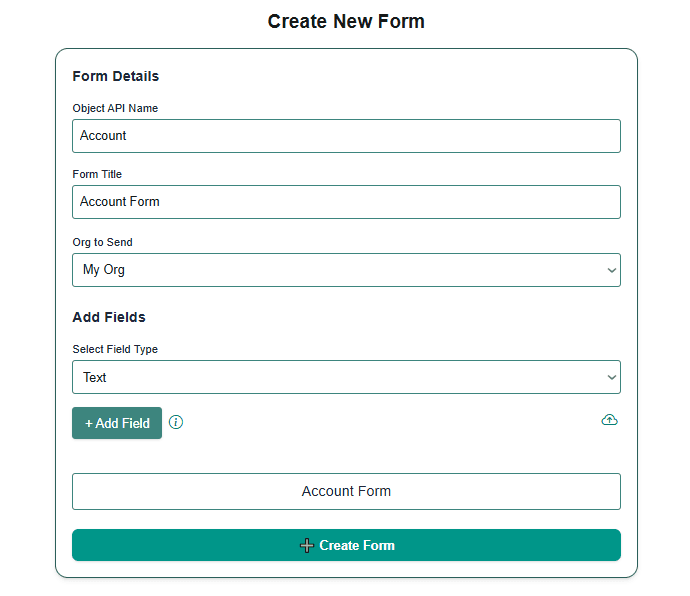
Task: Click the Add Fields section heading
Action: 109,317
